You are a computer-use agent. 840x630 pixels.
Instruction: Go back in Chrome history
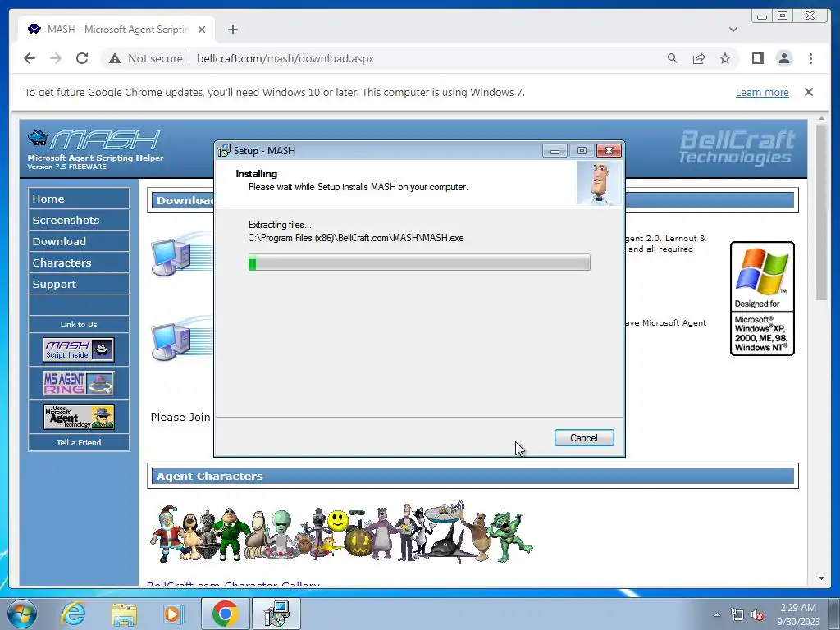(x=30, y=58)
